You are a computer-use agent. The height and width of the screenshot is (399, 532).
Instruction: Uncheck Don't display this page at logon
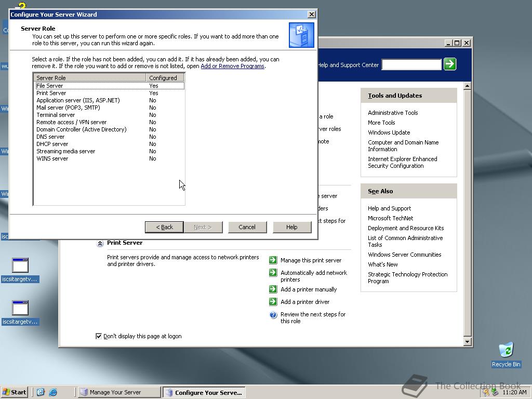pyautogui.click(x=99, y=336)
